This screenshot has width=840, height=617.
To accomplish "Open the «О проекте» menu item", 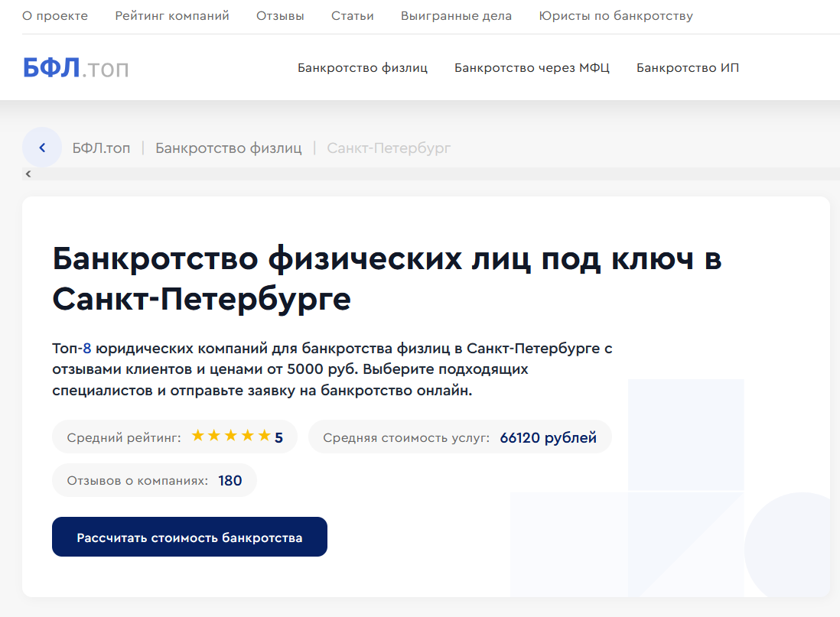I will [54, 16].
